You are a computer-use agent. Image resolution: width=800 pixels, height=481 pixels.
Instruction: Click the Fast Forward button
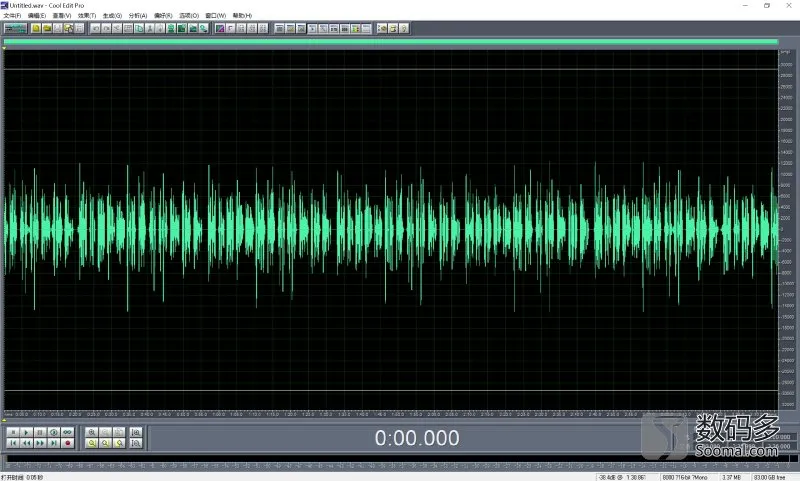pyautogui.click(x=40, y=443)
